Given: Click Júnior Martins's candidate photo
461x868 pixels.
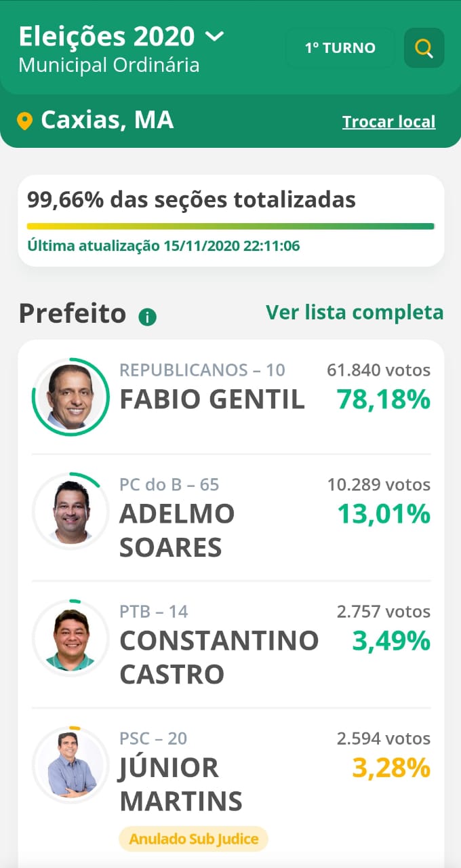Looking at the screenshot, I should pos(71,764).
